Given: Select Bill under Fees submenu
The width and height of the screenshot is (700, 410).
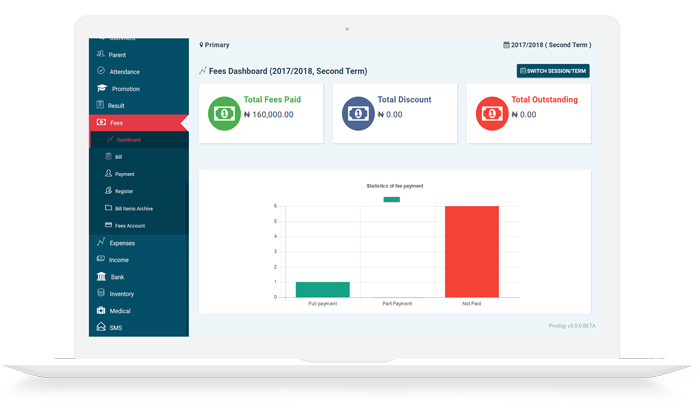Looking at the screenshot, I should (x=119, y=157).
